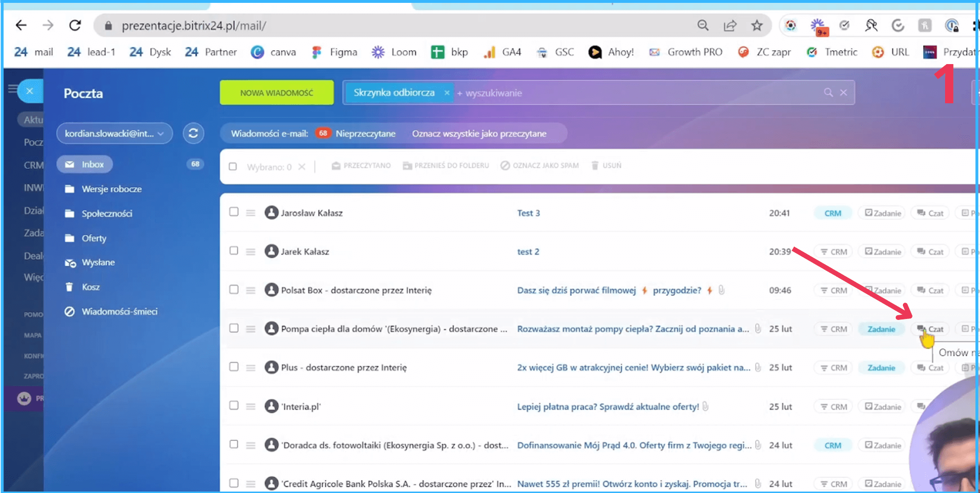This screenshot has height=493, width=980.
Task: Expand the kordian.slowacki mailbox dropdown
Action: point(161,134)
